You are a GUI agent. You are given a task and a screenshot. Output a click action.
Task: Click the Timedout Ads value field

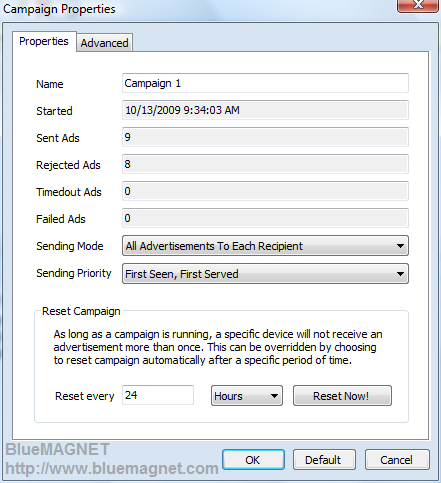(265, 191)
